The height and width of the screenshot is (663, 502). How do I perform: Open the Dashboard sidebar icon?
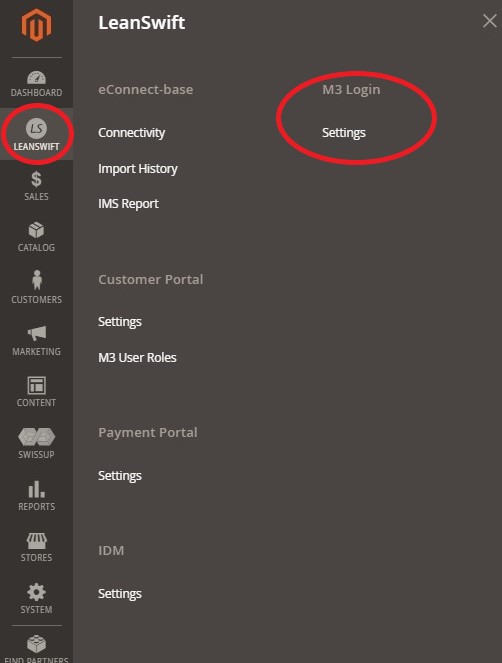pos(36,78)
